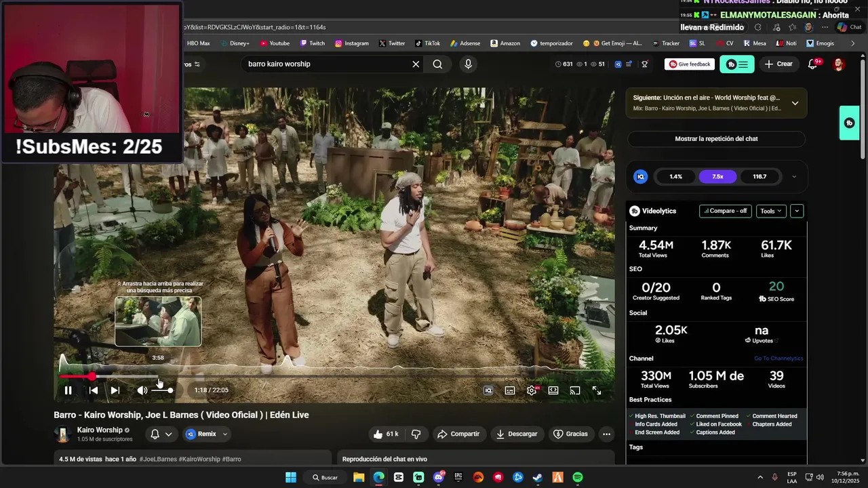Image resolution: width=868 pixels, height=488 pixels.
Task: Pause the video playback
Action: tap(68, 390)
